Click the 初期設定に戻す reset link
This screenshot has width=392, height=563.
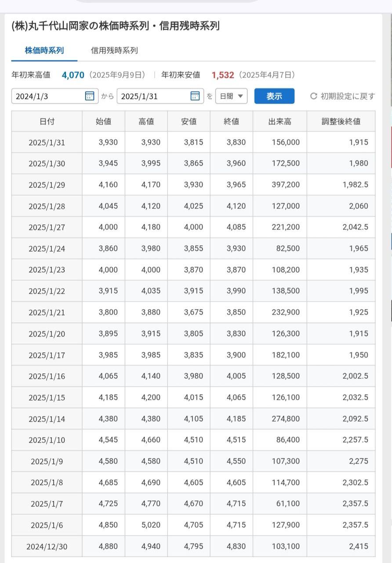[347, 96]
